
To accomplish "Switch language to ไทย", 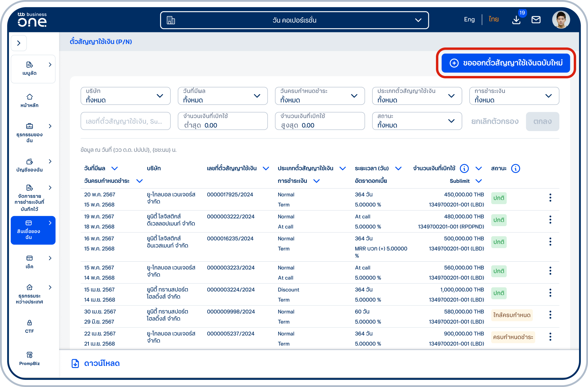I will 494,20.
